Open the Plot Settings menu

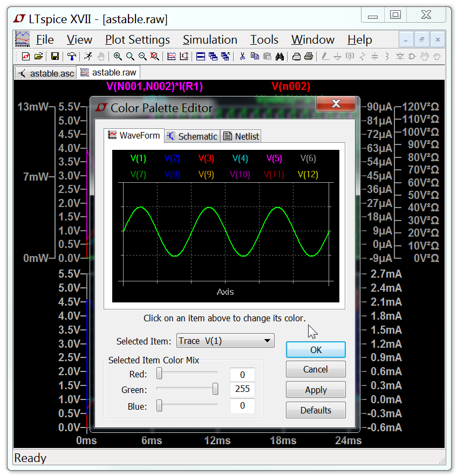(x=137, y=40)
